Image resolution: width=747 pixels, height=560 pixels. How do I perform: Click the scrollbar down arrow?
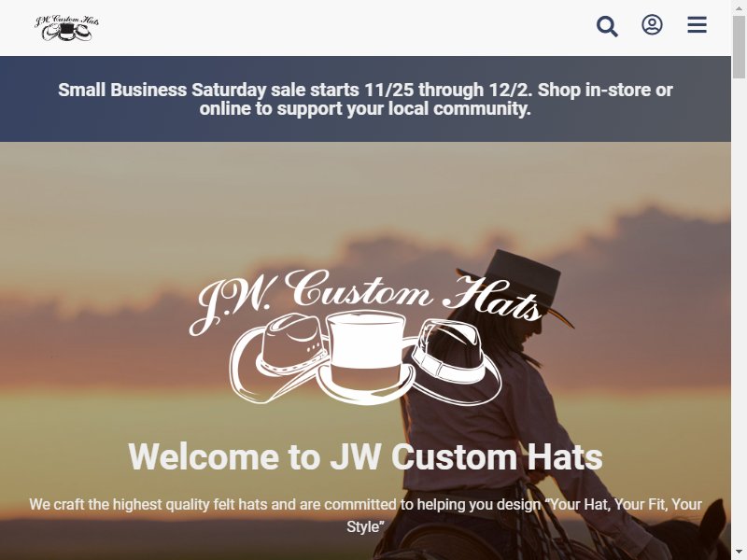click(x=739, y=553)
